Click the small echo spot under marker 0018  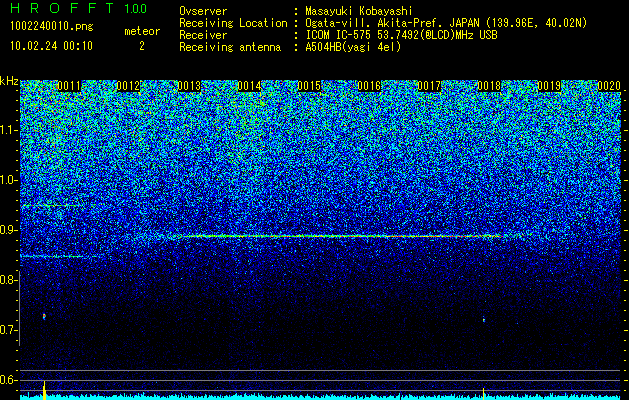(x=484, y=320)
